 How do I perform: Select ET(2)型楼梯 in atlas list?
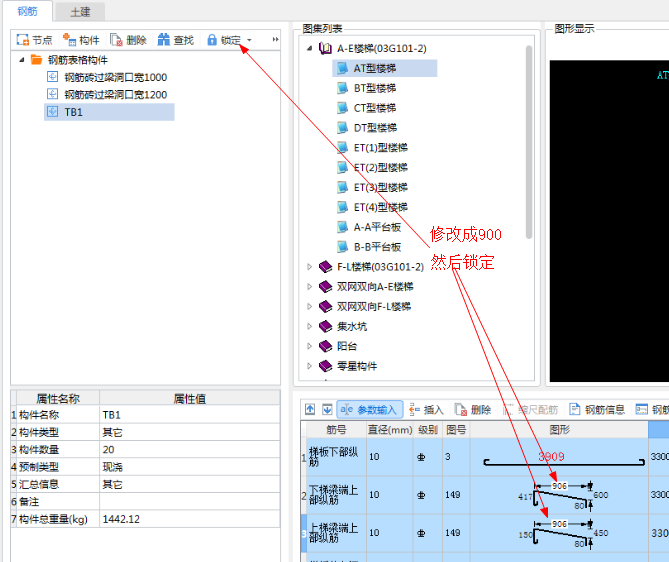click(x=381, y=168)
